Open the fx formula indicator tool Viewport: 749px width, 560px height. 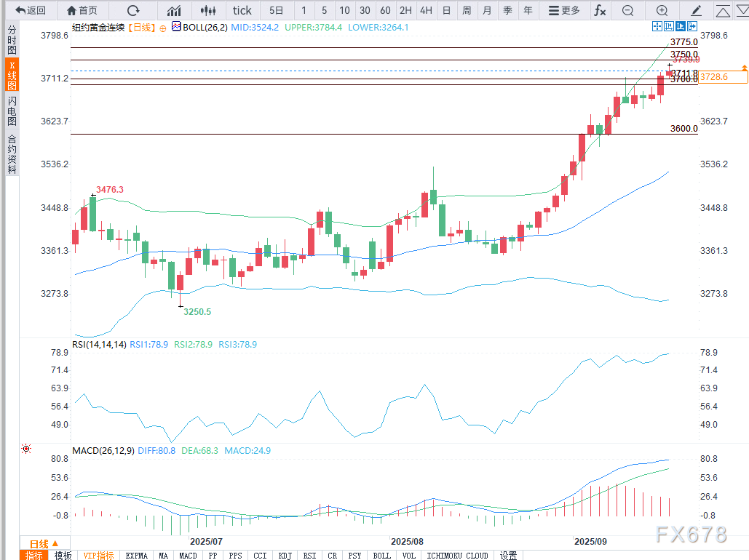click(x=599, y=10)
